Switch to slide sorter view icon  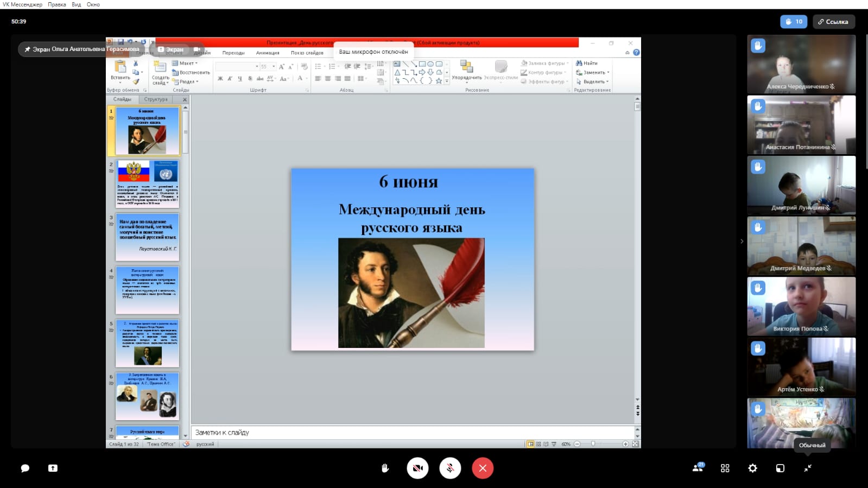pos(538,444)
